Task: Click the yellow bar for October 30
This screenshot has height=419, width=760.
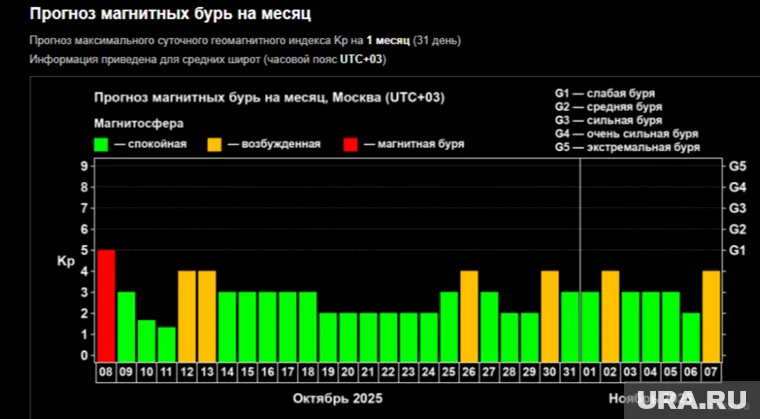Action: (549, 315)
